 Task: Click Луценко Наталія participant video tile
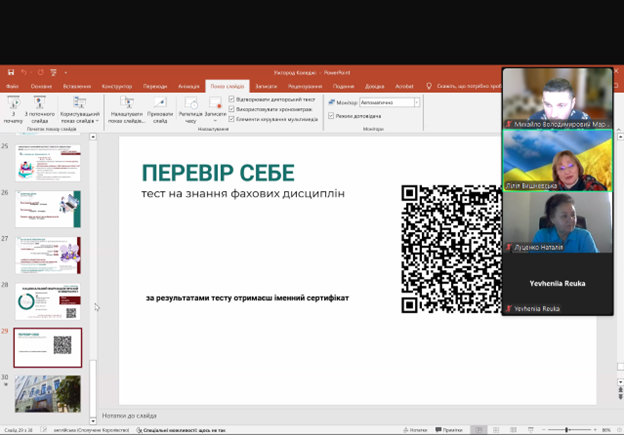point(558,222)
